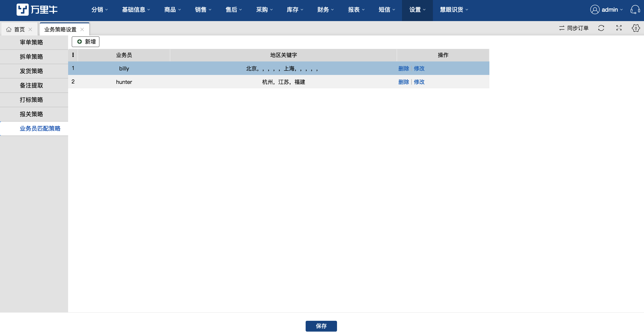Viewport: 644px width, 332px height.
Task: Open the 短信 menu
Action: (387, 9)
